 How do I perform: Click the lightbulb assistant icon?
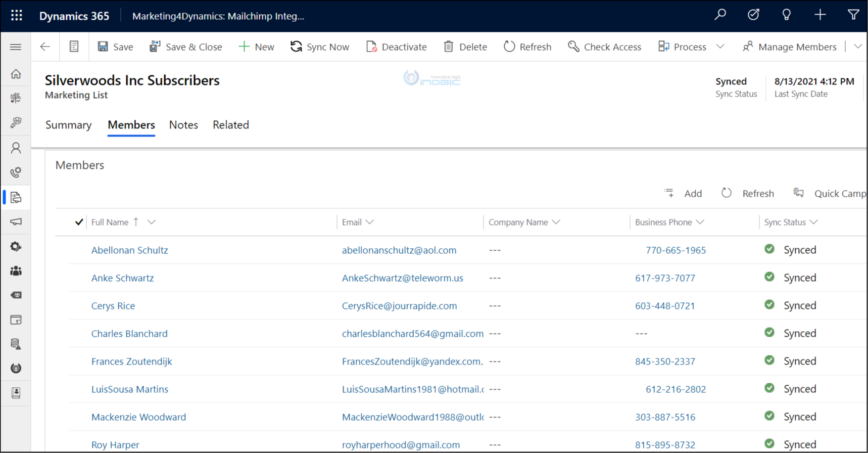[x=786, y=15]
